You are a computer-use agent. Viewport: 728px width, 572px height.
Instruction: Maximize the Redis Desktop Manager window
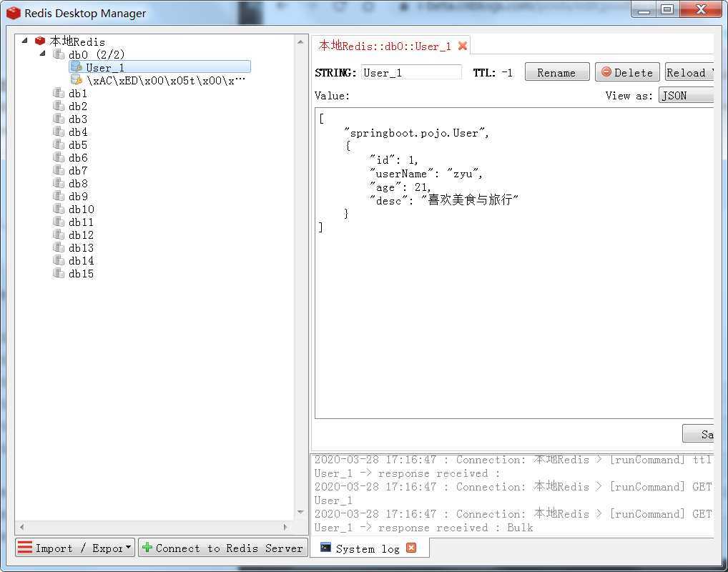(667, 10)
